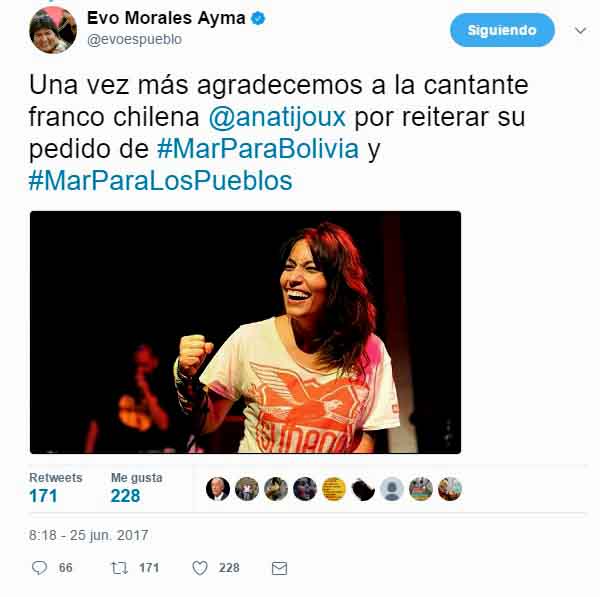Image resolution: width=600 pixels, height=597 pixels.
Task: Expand the tweet options chevron
Action: pos(580,30)
